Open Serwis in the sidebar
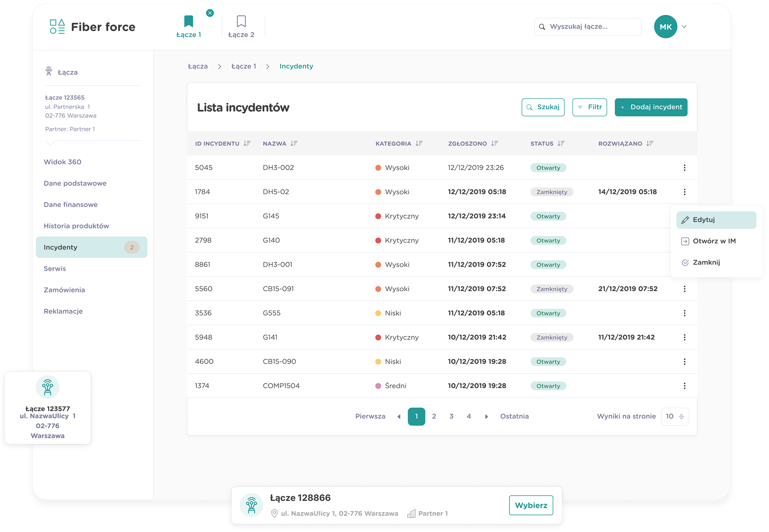The width and height of the screenshot is (769, 532). coord(55,269)
